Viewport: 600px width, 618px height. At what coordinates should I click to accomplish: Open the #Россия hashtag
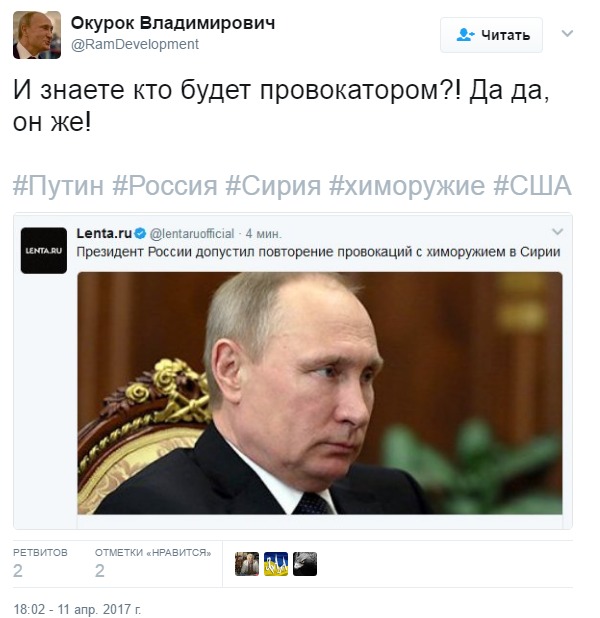pyautogui.click(x=165, y=185)
